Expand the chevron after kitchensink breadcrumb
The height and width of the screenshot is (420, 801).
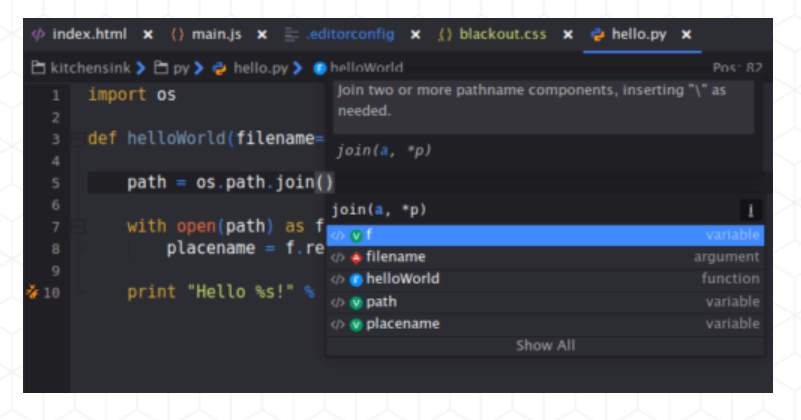[x=142, y=68]
